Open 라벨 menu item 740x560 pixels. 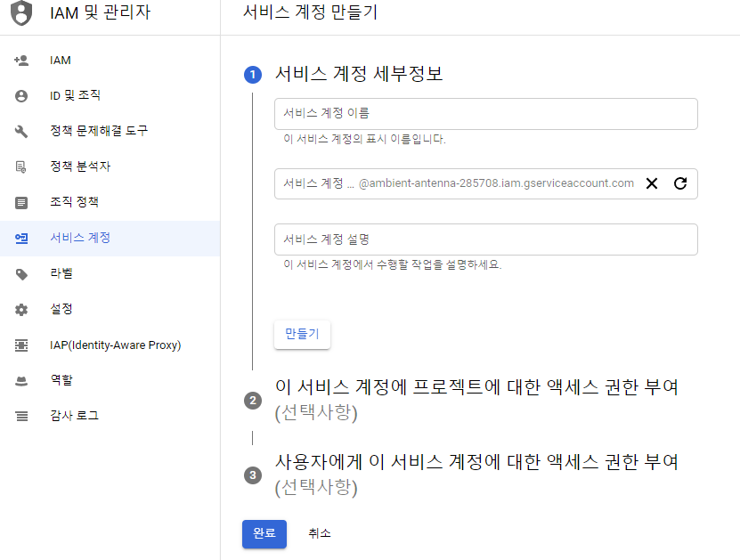110,274
